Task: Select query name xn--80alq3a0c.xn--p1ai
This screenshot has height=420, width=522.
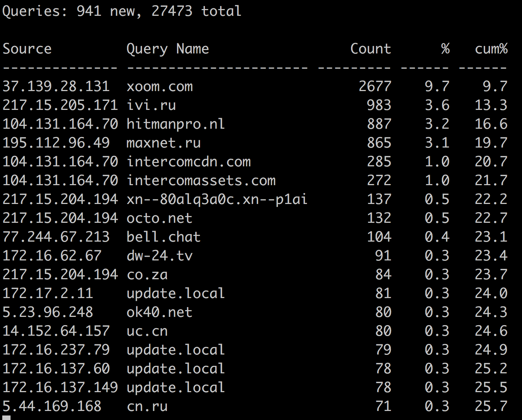Action: coord(217,199)
